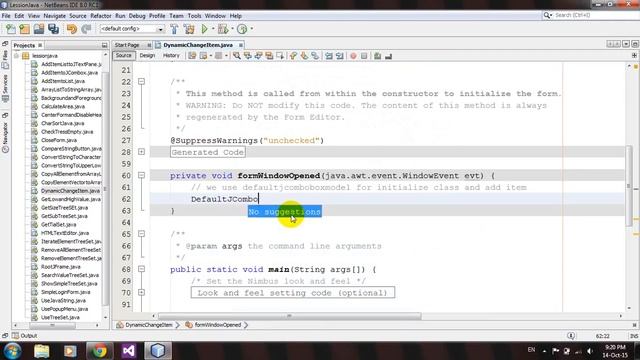Open the Navigate menu
Image resolution: width=640 pixels, height=360 pixels.
pyautogui.click(x=54, y=16)
